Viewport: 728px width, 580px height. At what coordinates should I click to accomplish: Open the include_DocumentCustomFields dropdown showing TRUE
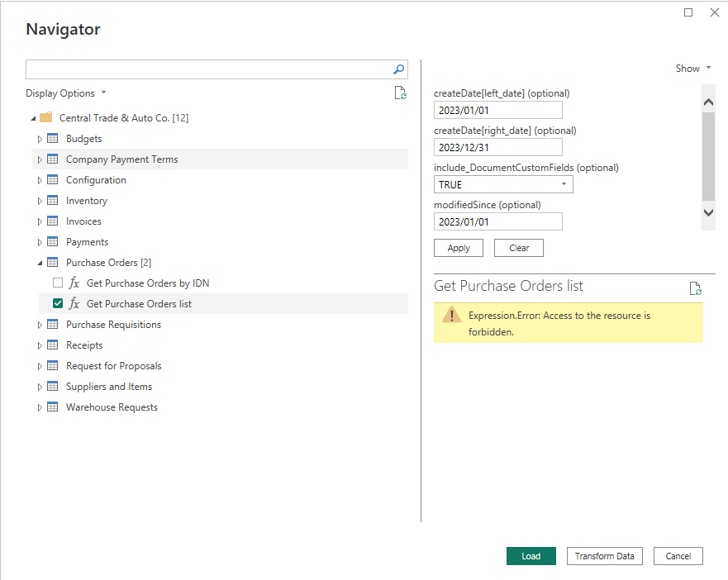point(565,184)
